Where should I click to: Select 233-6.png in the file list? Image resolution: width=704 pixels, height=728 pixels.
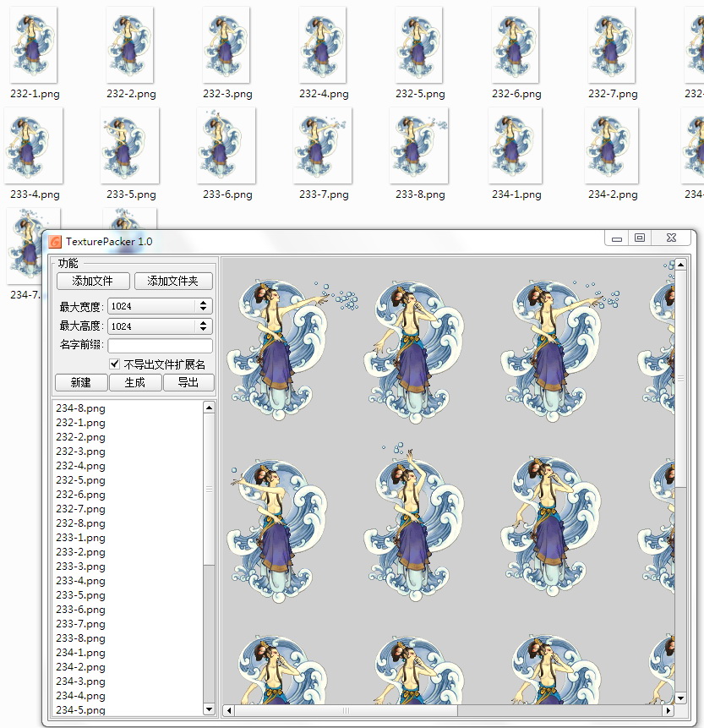pyautogui.click(x=81, y=610)
